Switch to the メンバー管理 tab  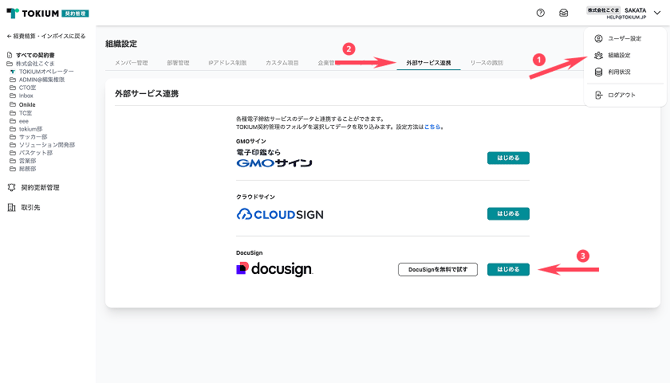coord(131,63)
